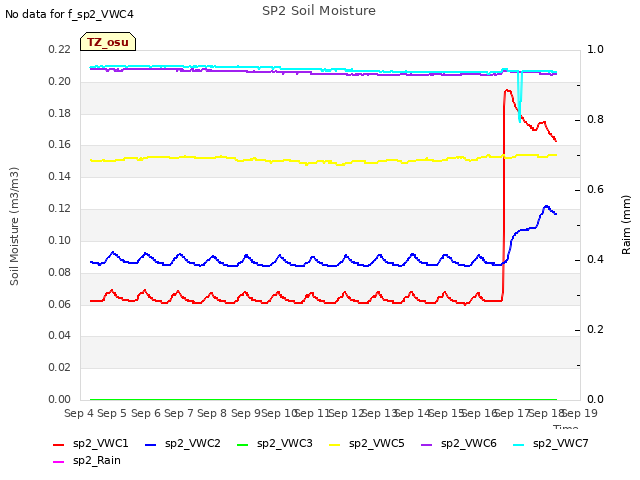This screenshot has width=640, height=480.
Task: Click the sp2_VWC5 legend entry
Action: click(x=367, y=444)
